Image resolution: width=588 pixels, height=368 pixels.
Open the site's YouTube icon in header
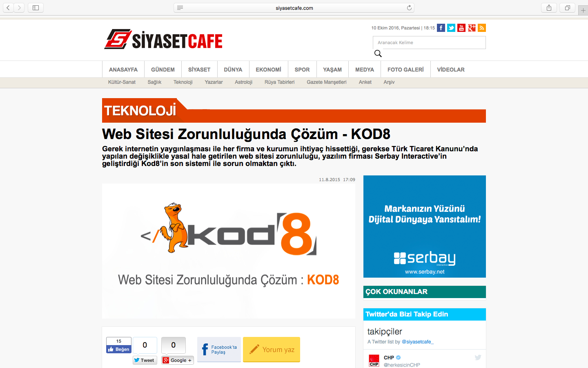(461, 28)
